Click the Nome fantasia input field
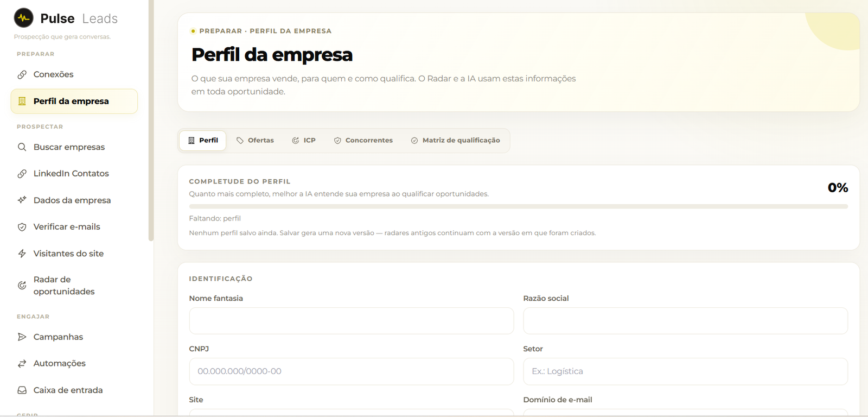The width and height of the screenshot is (868, 417). click(x=352, y=321)
